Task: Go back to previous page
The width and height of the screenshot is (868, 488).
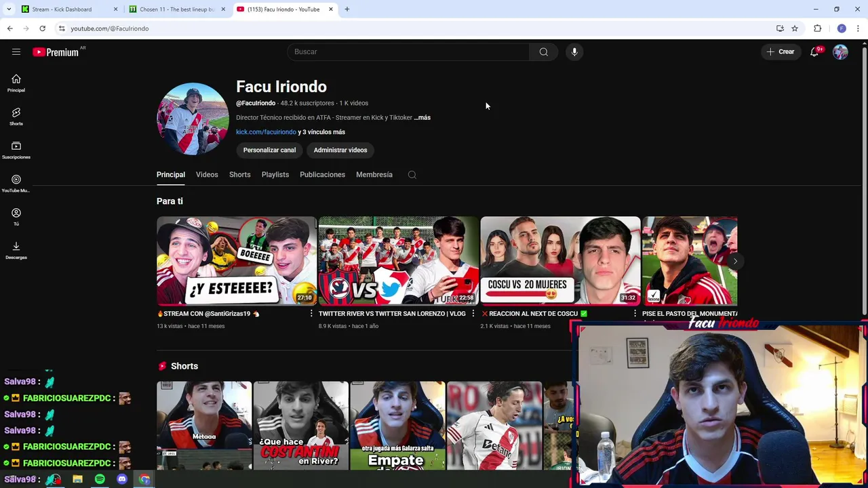Action: pos(9,28)
